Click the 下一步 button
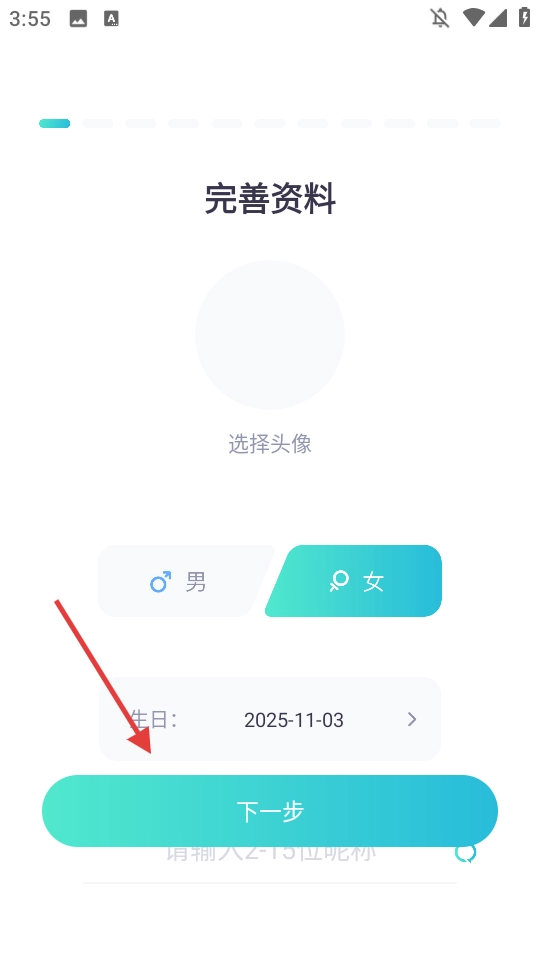The image size is (540, 960). click(x=270, y=811)
